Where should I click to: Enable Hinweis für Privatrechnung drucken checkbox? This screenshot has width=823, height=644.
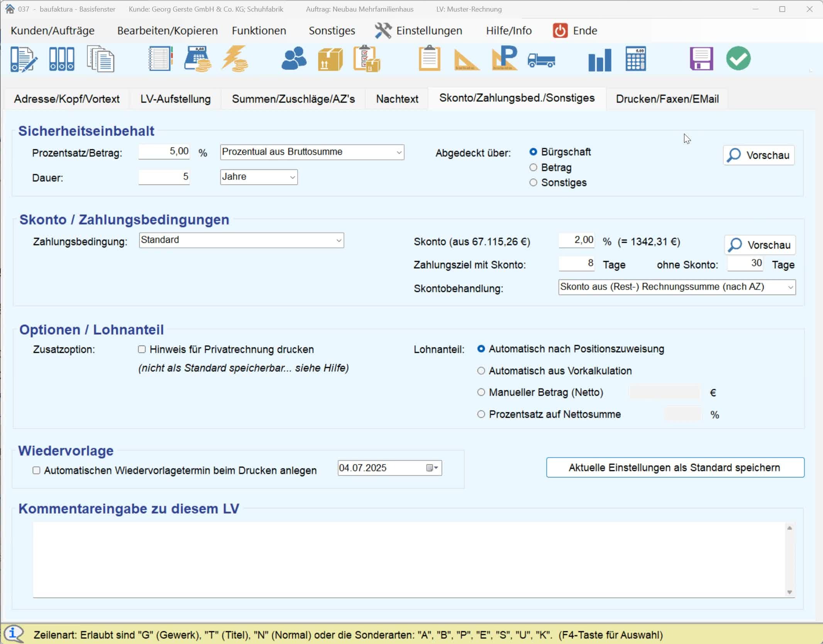[x=142, y=349]
